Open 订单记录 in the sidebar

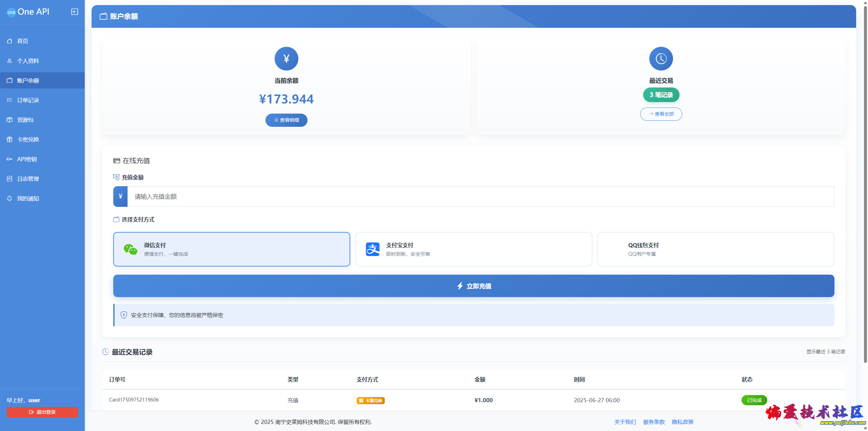[x=28, y=100]
